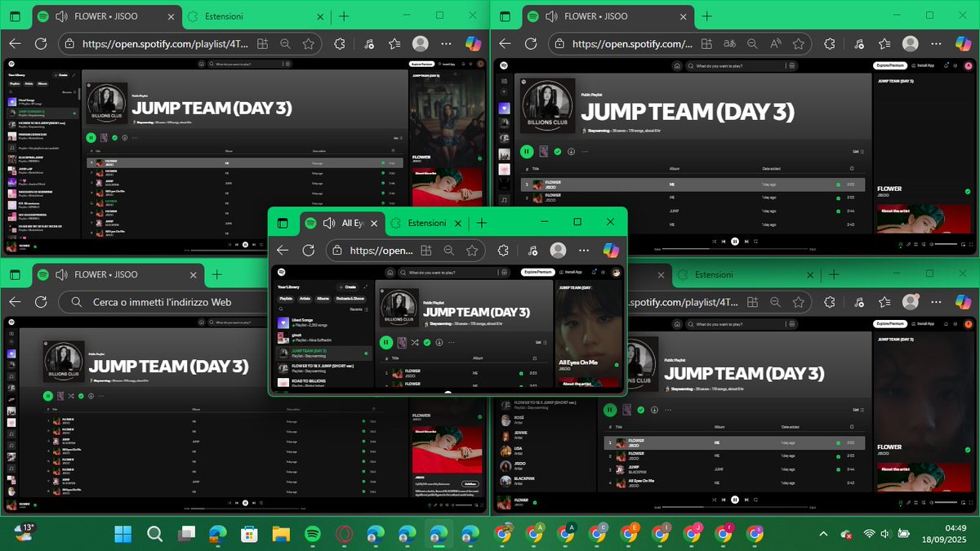Click the 'Cerca o immetti l'indirizzo Web' bar in the bottom-left window
The image size is (980, 551).
point(163,302)
